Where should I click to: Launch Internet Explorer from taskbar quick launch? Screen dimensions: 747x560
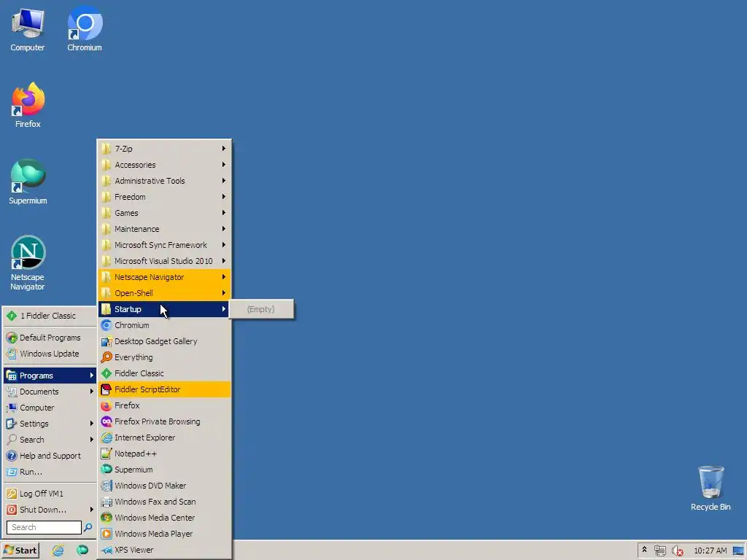(x=58, y=551)
